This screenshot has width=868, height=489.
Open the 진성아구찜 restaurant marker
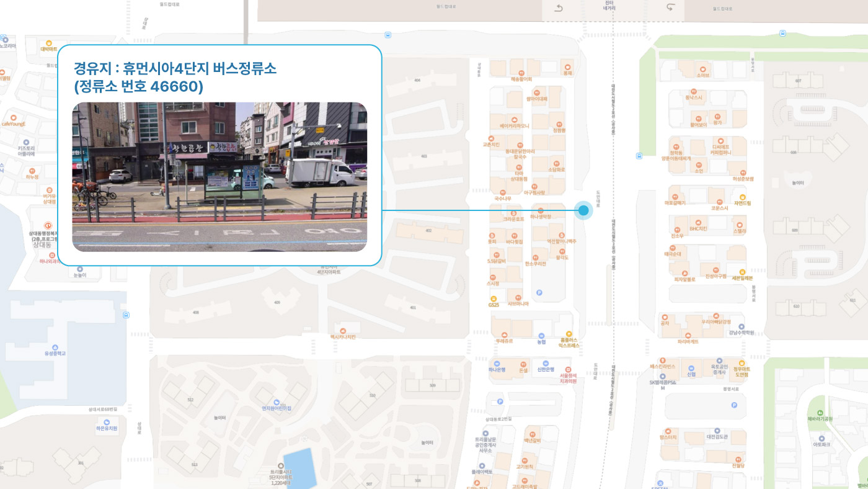point(715,270)
